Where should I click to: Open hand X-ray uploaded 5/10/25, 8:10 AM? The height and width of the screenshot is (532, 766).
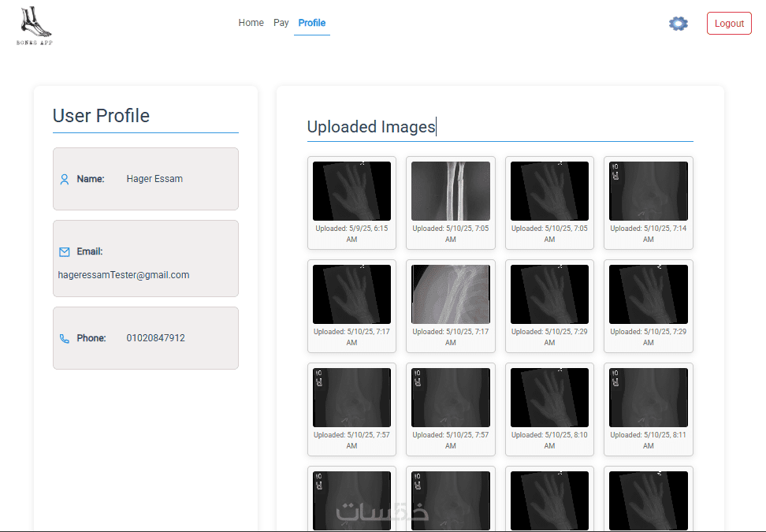tap(549, 397)
